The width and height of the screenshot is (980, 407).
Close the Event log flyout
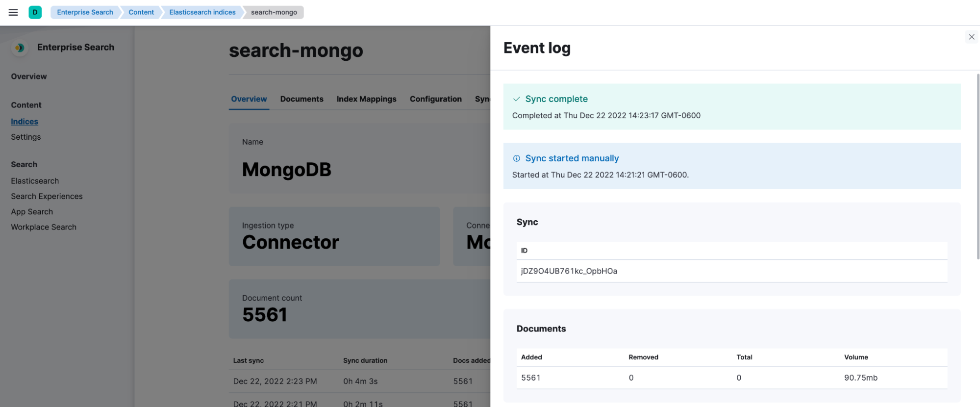pos(971,37)
